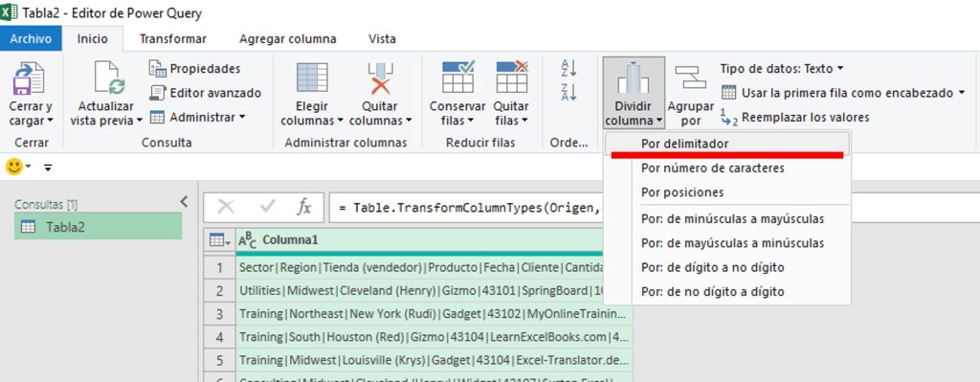Sort ascending with the A-Z icon
The height and width of the screenshot is (382, 980).
568,68
